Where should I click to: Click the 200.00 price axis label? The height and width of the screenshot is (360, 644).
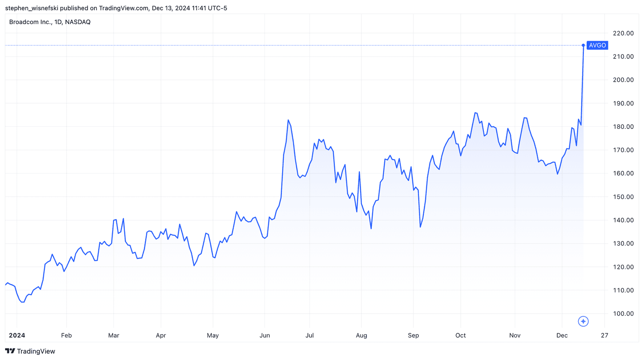[623, 80]
